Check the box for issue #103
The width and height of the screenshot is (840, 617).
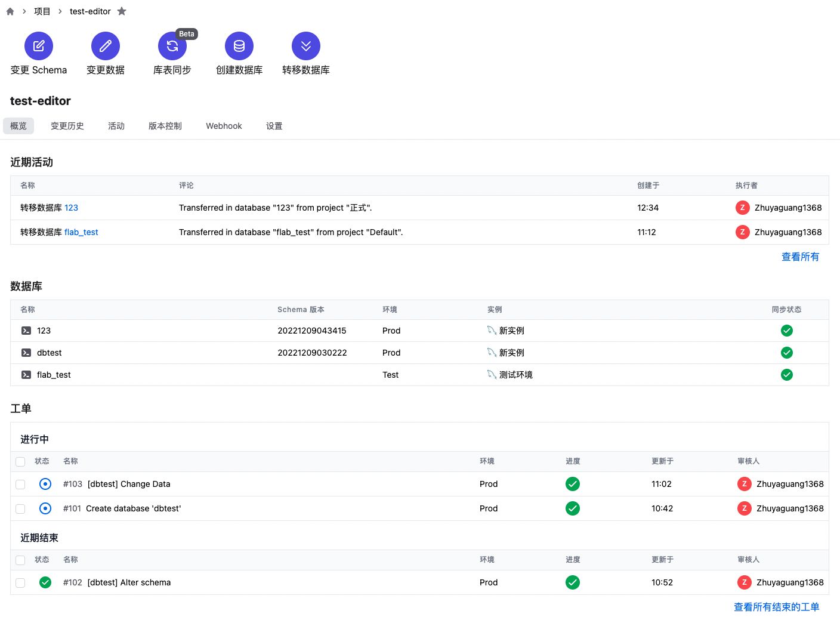point(20,485)
